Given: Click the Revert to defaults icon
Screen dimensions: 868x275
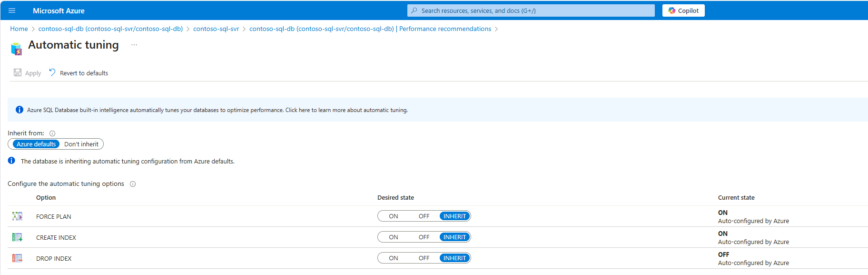Looking at the screenshot, I should tap(52, 72).
